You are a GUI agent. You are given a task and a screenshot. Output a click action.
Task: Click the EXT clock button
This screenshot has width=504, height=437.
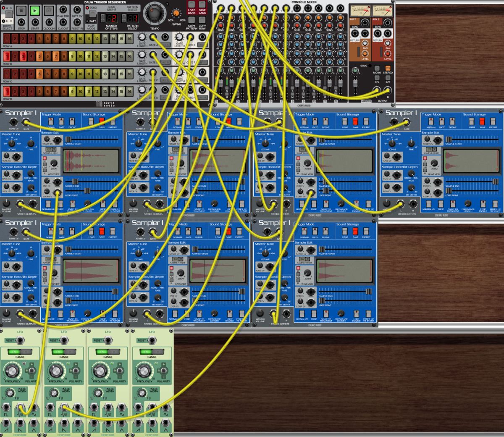click(49, 11)
